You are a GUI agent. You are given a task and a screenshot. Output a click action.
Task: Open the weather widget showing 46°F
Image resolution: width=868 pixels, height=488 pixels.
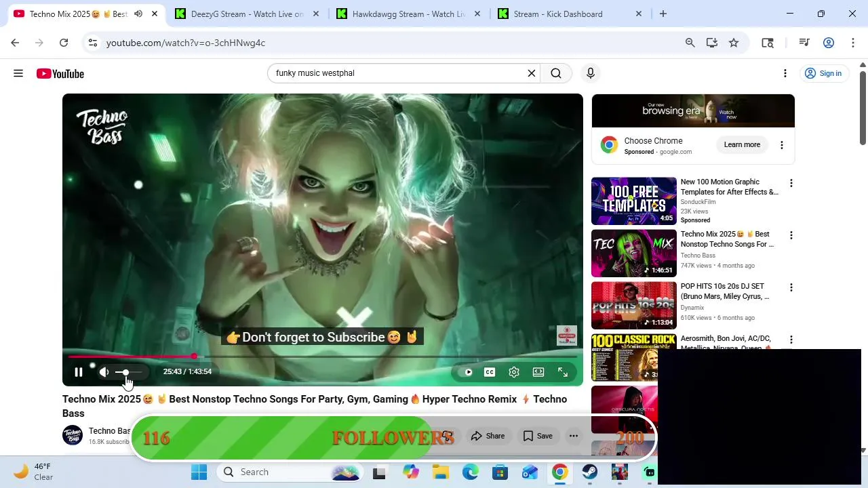click(x=34, y=472)
